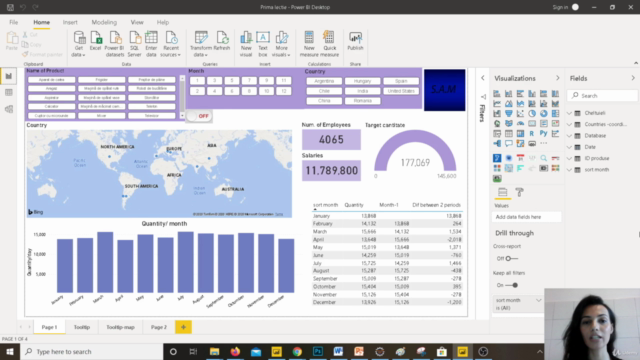Filter by United States in Country slicer
640x360 pixels.
[401, 91]
